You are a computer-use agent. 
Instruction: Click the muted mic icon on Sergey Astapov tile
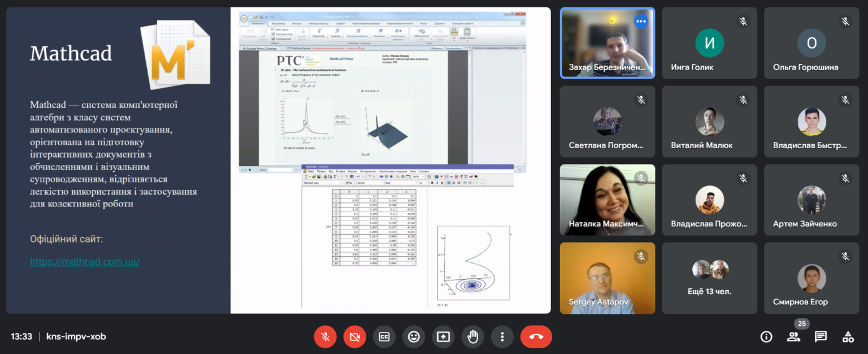tap(641, 257)
